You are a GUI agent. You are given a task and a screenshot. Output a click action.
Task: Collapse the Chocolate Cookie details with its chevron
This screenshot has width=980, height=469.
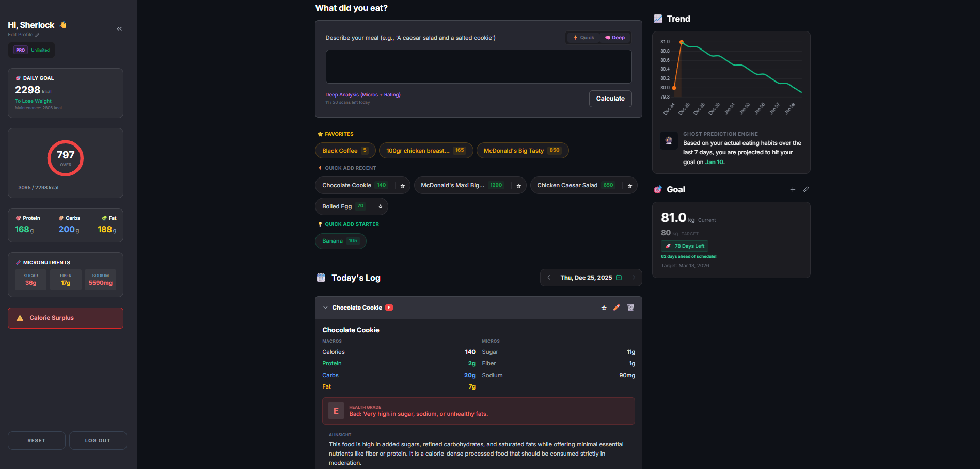325,307
